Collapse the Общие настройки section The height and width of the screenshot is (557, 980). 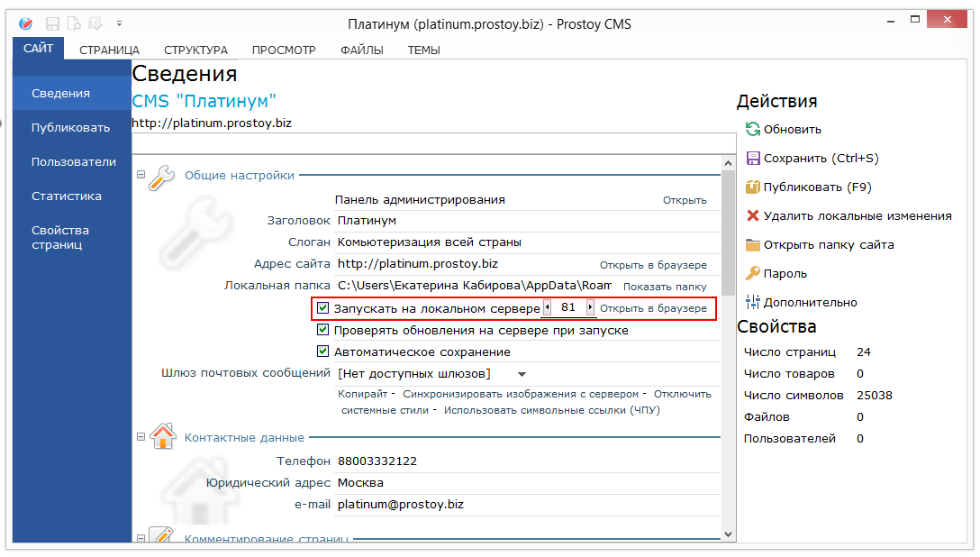tap(141, 175)
